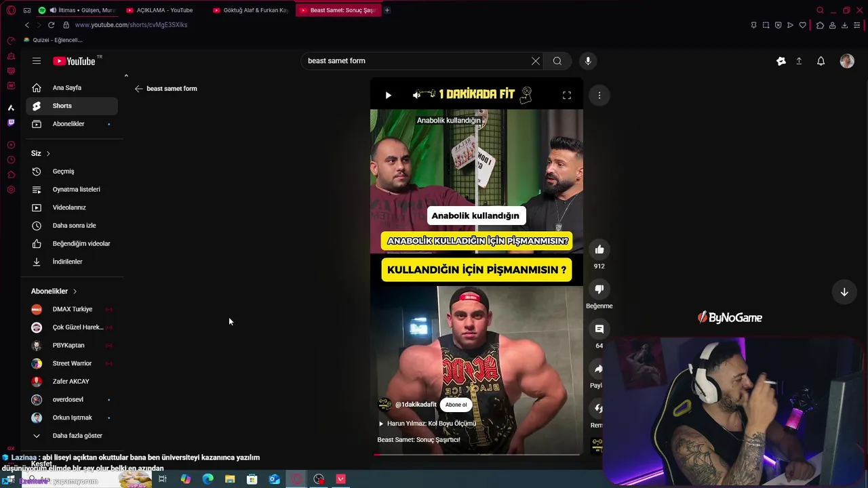Image resolution: width=868 pixels, height=488 pixels.
Task: Submit search with the magnifier icon
Action: coord(557,61)
